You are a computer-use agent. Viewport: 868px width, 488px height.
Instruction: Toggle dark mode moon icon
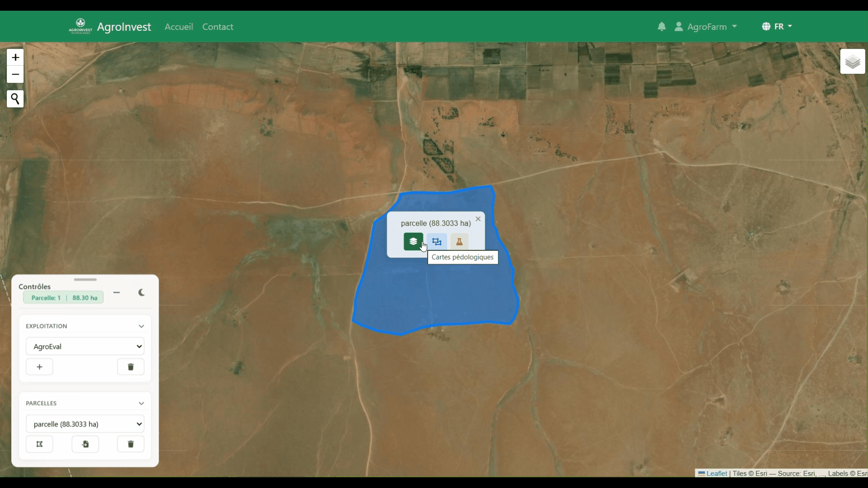142,293
